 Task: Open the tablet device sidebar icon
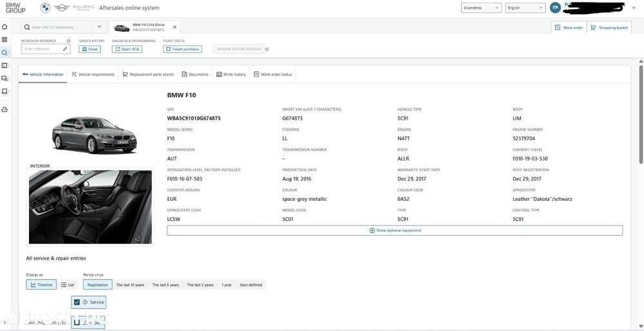click(x=5, y=91)
